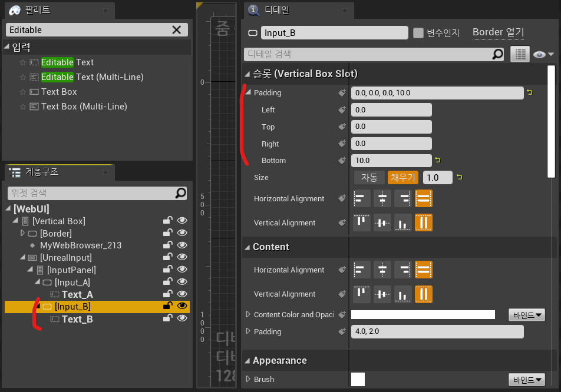This screenshot has width=561, height=392.
Task: Collapse the Padding property group
Action: click(x=249, y=93)
